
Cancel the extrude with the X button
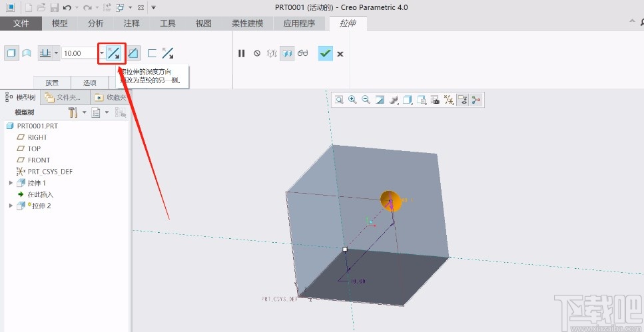340,54
